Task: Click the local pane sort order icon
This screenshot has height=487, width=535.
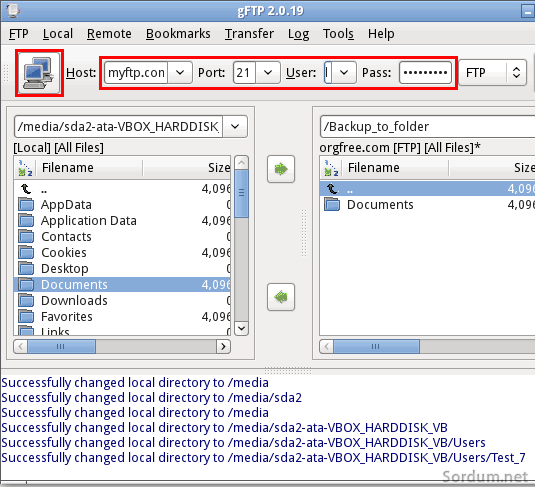Action: tap(25, 168)
